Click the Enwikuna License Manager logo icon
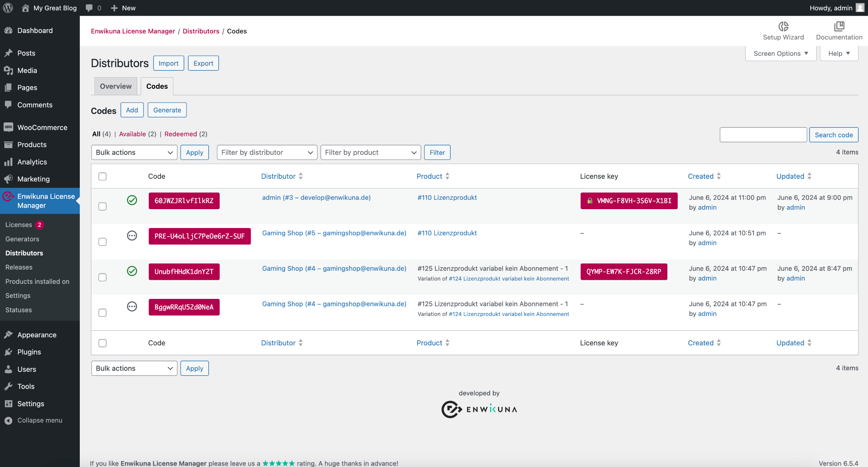Image resolution: width=868 pixels, height=467 pixels. point(8,196)
